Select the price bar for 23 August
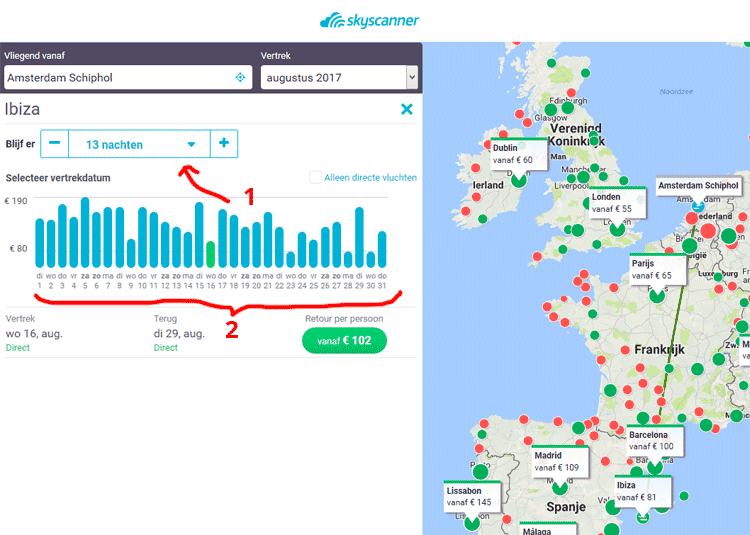This screenshot has height=535, width=750. (291, 260)
